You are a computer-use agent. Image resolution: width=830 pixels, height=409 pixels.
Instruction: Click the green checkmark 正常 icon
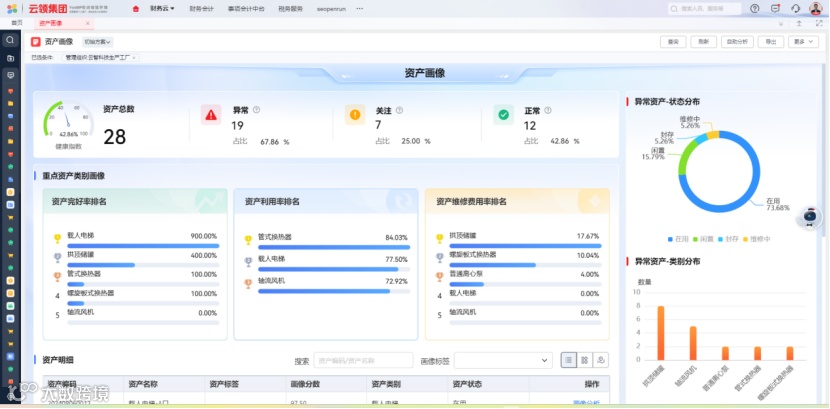click(x=503, y=115)
